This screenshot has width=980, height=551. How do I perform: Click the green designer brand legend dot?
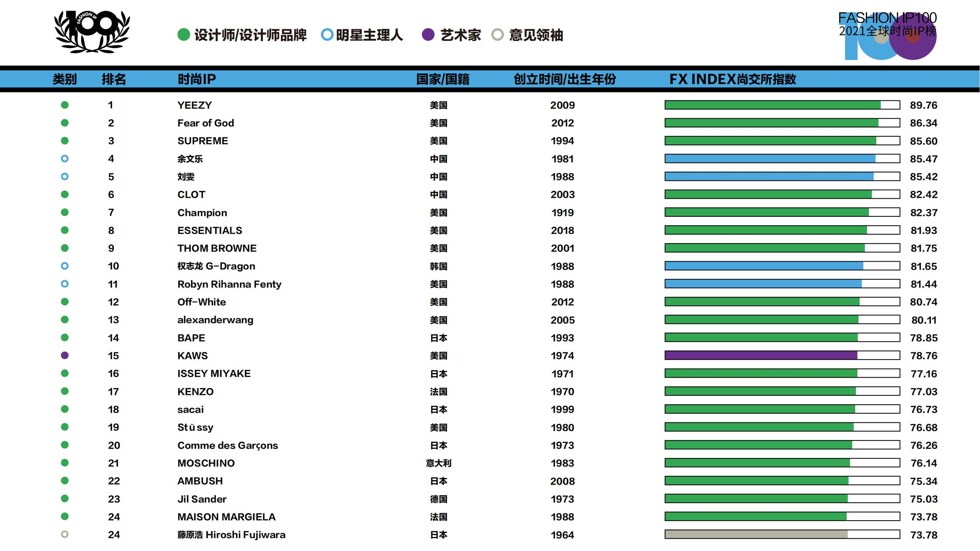(184, 34)
